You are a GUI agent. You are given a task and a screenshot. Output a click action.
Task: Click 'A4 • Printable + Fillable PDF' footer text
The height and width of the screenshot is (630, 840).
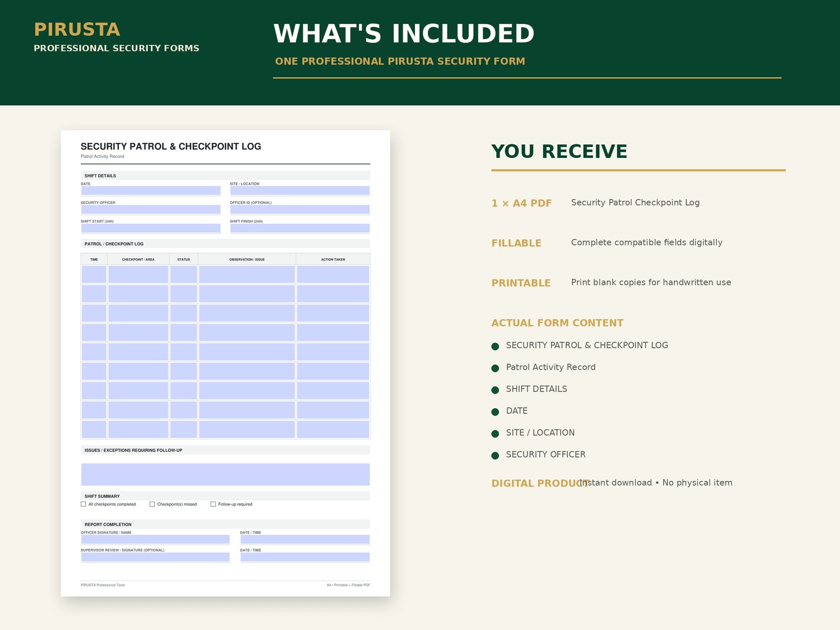[348, 585]
